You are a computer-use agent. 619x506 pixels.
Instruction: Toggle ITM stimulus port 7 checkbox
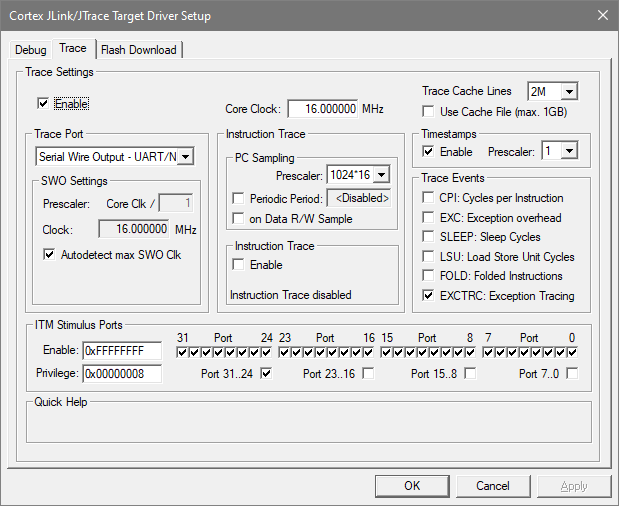click(488, 352)
